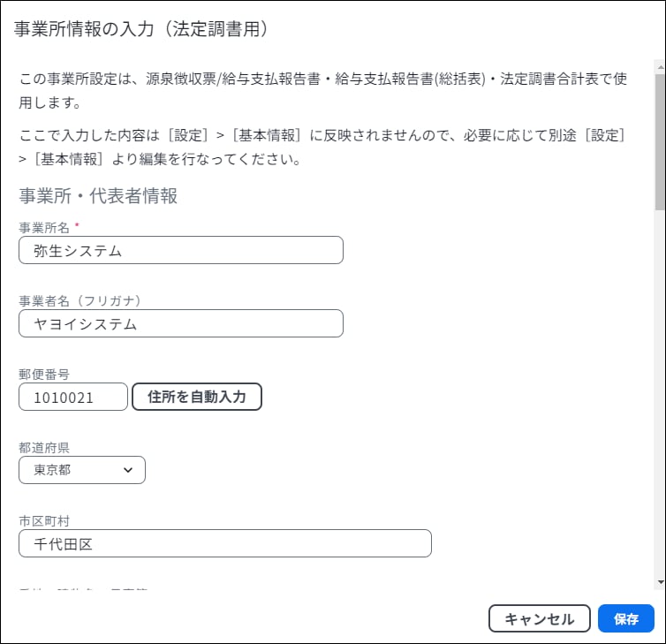666x644 pixels.
Task: Click the 郵便番号 label text
Action: [x=44, y=375]
